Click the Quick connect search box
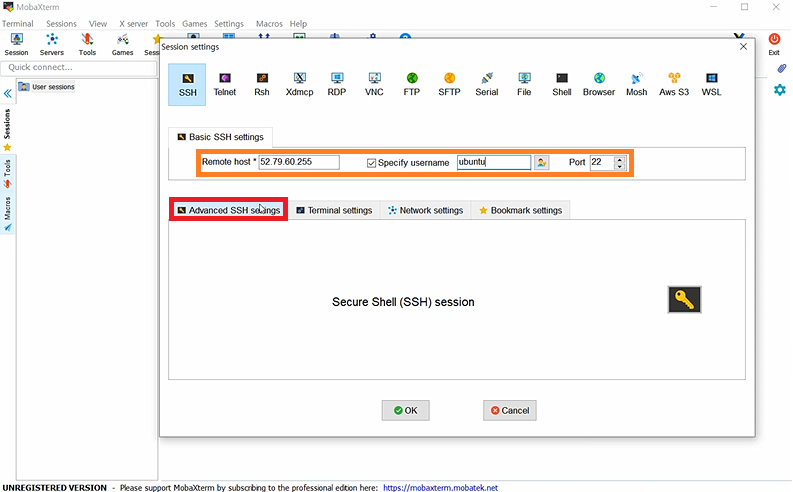 [79, 67]
